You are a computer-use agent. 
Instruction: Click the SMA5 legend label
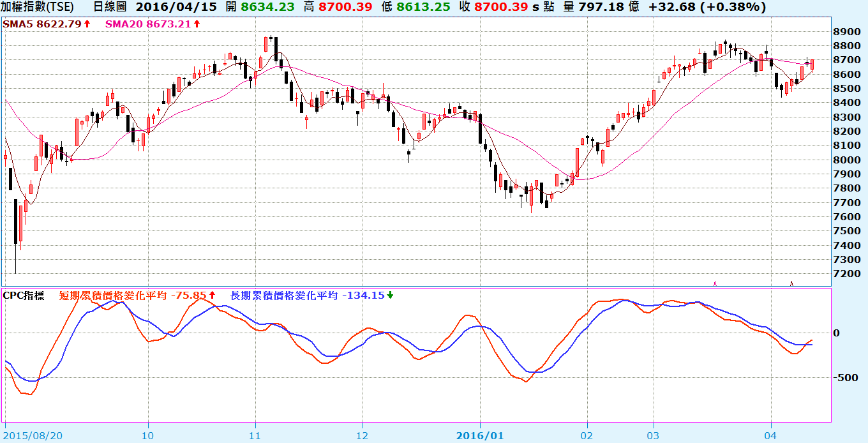(17, 24)
